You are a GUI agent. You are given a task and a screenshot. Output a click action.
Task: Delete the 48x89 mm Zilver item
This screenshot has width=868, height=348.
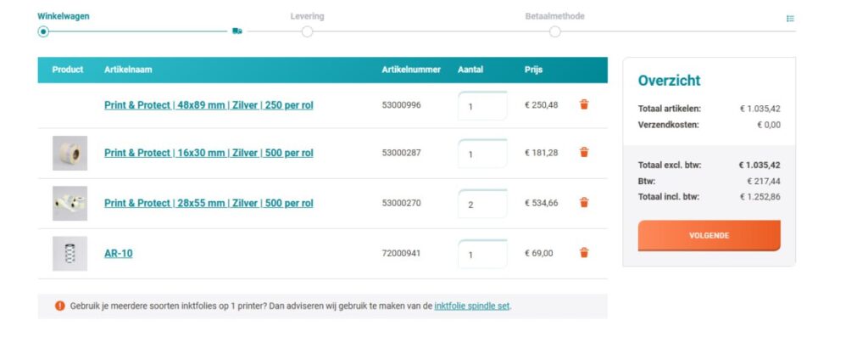point(584,104)
